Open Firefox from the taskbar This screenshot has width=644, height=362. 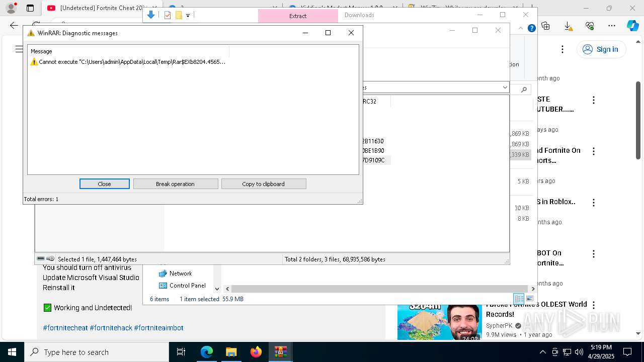(256, 352)
